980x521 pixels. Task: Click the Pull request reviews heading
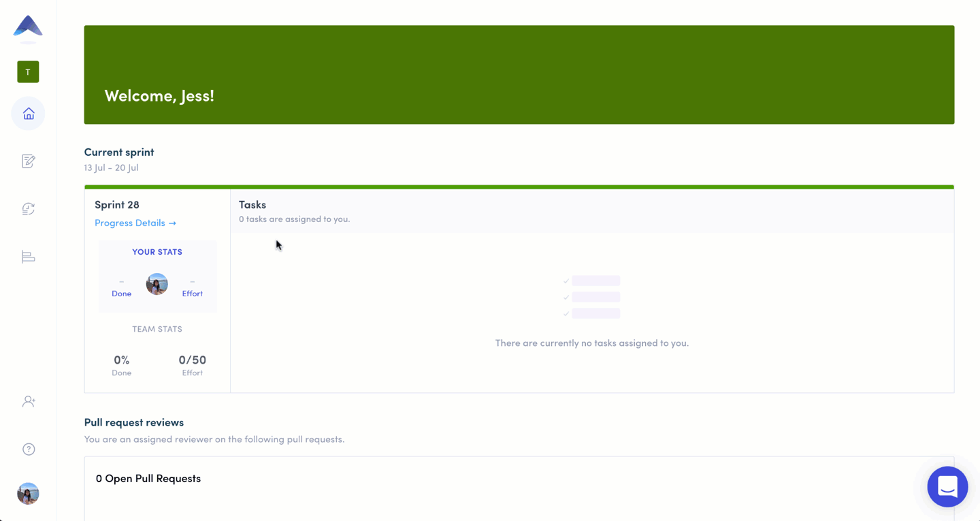pos(134,422)
